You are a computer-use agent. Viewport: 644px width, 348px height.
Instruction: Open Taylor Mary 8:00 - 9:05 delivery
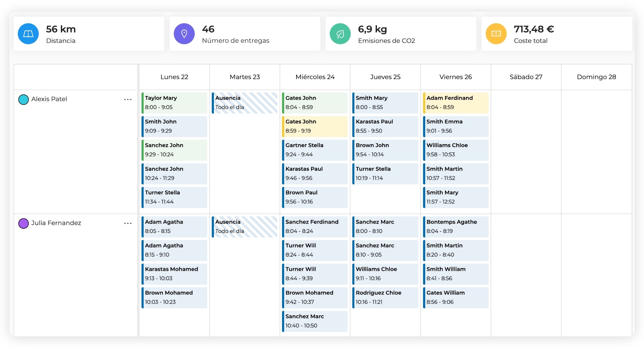pyautogui.click(x=174, y=103)
